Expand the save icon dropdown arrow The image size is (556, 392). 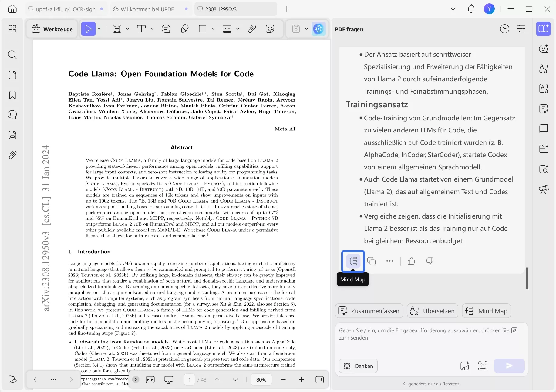point(307,29)
